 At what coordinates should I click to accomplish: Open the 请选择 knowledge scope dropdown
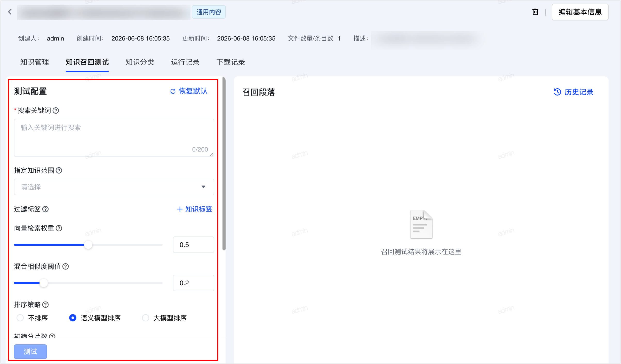click(x=114, y=187)
